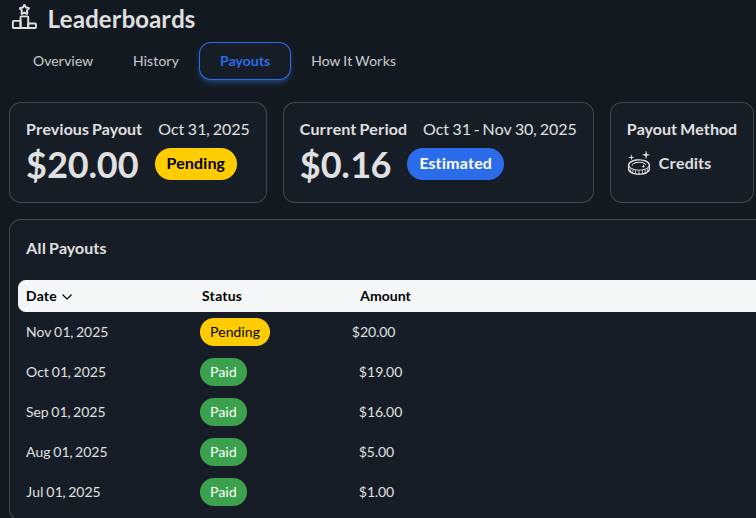Click the Payout Method card title
This screenshot has width=756, height=518.
tap(681, 130)
